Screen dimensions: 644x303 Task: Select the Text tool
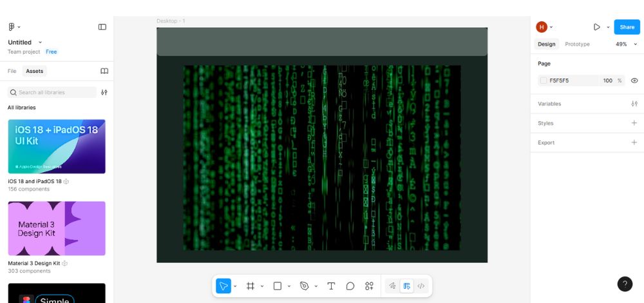(331, 286)
